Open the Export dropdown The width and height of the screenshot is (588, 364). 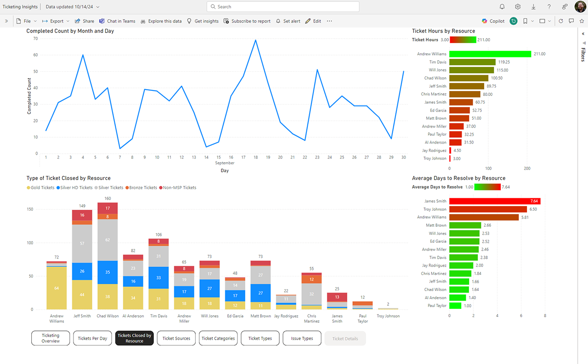(x=56, y=21)
